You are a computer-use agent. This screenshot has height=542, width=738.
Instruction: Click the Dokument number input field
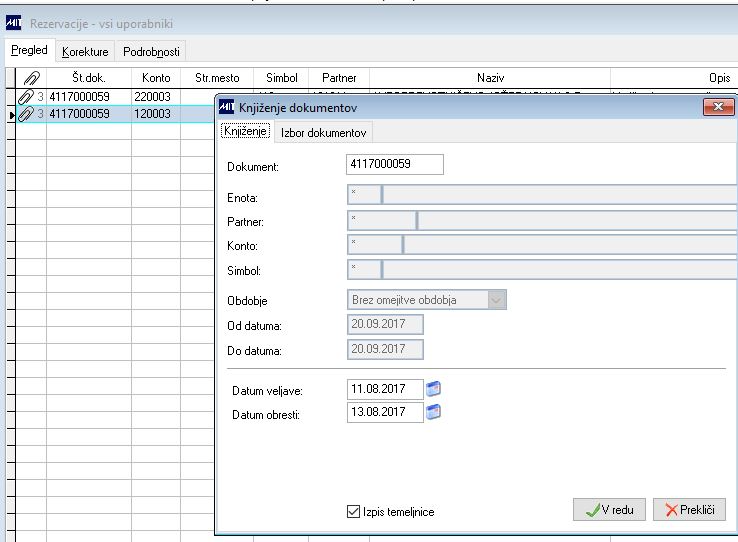(394, 165)
